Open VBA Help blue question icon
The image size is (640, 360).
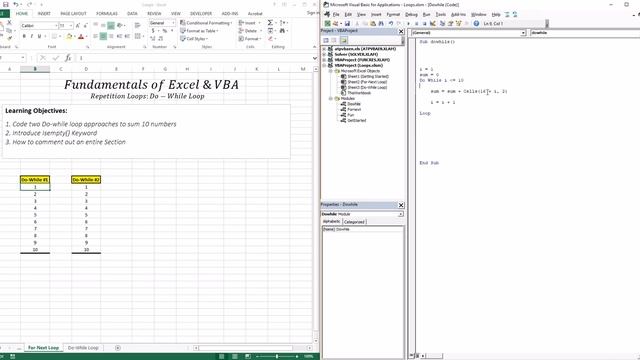point(476,24)
